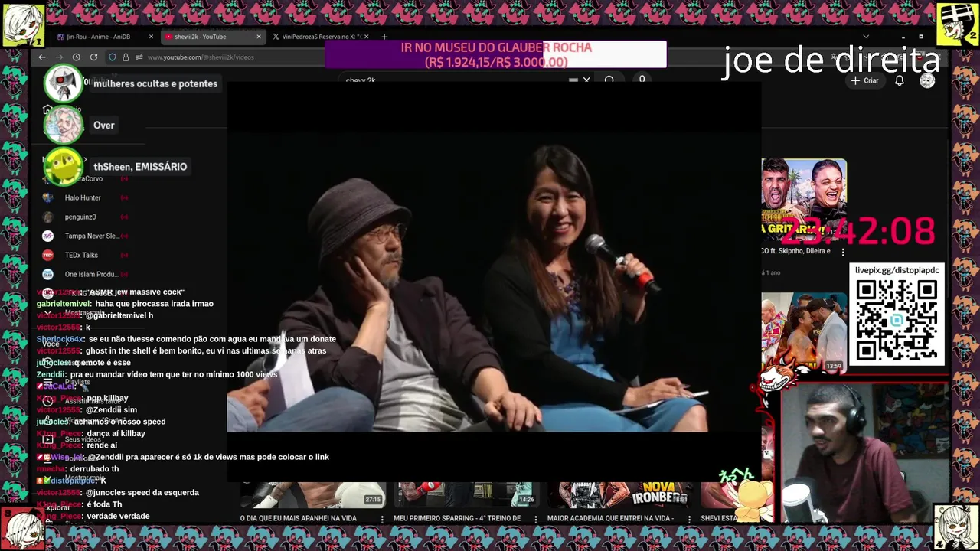This screenshot has height=551, width=980.
Task: Open the 27:15 video thumbnail
Action: point(312,495)
